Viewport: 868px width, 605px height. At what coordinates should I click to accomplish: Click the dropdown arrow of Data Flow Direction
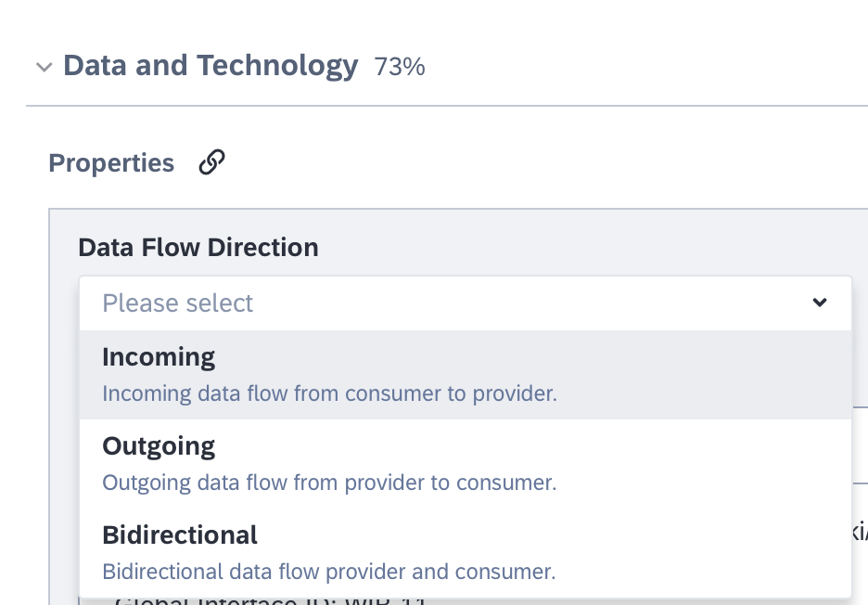(x=819, y=302)
